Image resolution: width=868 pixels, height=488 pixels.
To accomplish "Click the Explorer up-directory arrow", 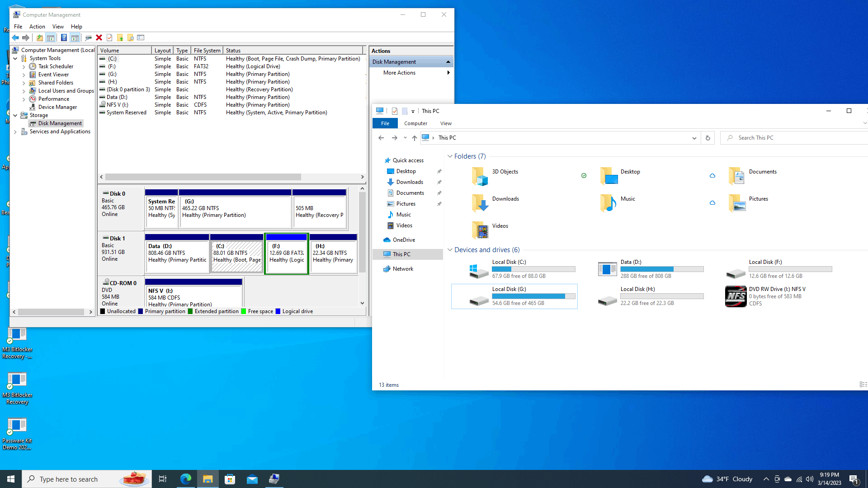I will [x=415, y=138].
